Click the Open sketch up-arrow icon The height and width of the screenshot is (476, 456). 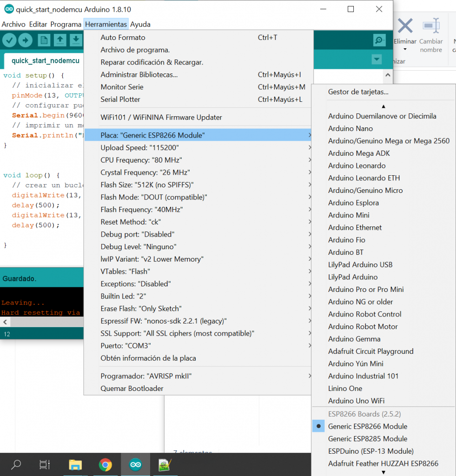click(x=60, y=40)
